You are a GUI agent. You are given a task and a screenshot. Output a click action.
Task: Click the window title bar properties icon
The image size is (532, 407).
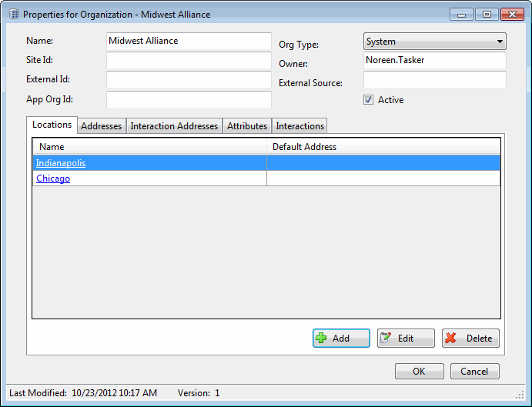(x=14, y=14)
